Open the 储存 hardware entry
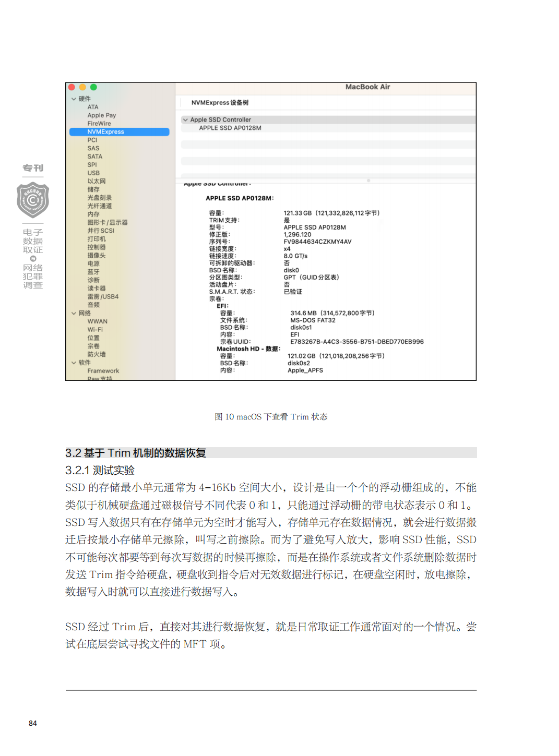 (x=93, y=189)
